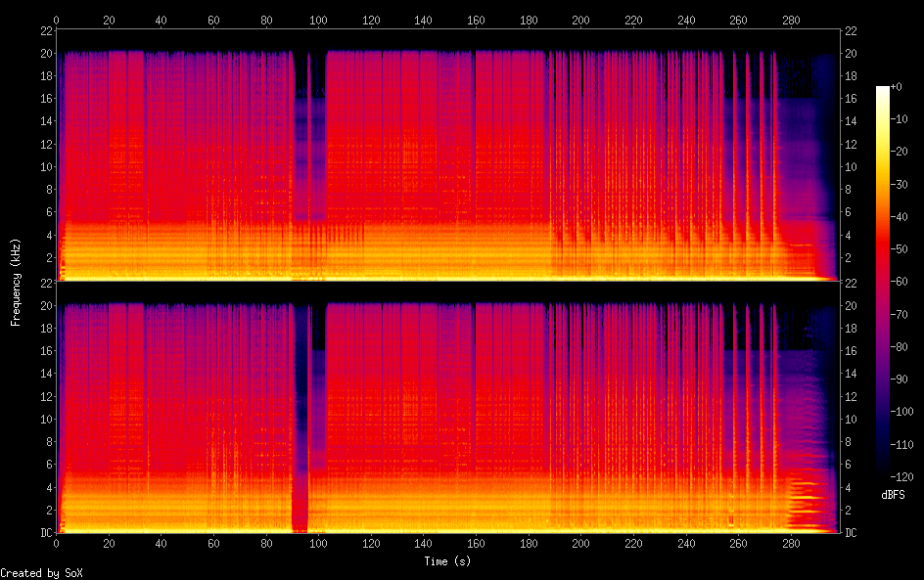Click the "Created by SoX" caption
The image size is (924, 580).
point(41,573)
